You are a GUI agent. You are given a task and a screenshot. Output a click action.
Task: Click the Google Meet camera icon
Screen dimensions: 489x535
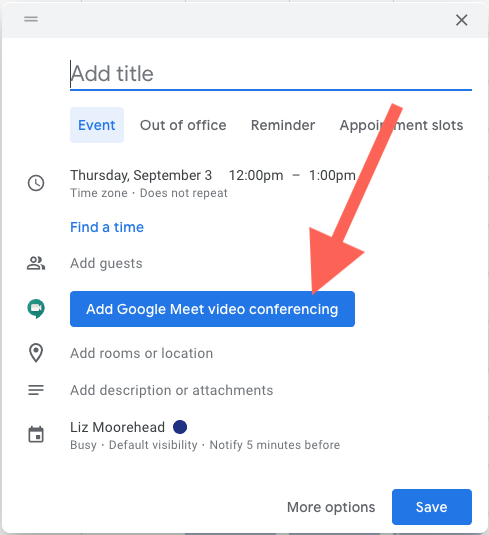coord(36,309)
